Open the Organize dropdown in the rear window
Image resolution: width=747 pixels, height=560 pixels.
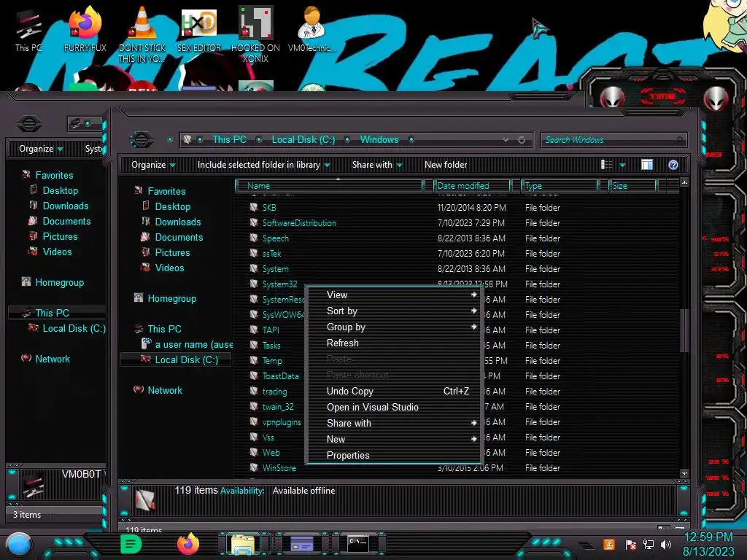tap(41, 149)
